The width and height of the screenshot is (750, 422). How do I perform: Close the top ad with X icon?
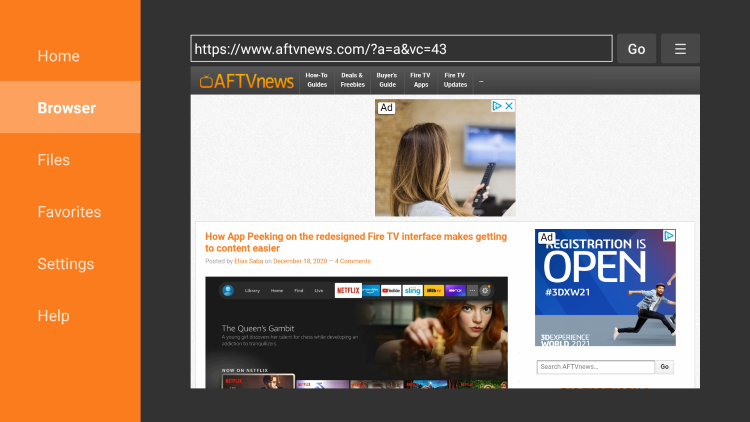coord(509,106)
